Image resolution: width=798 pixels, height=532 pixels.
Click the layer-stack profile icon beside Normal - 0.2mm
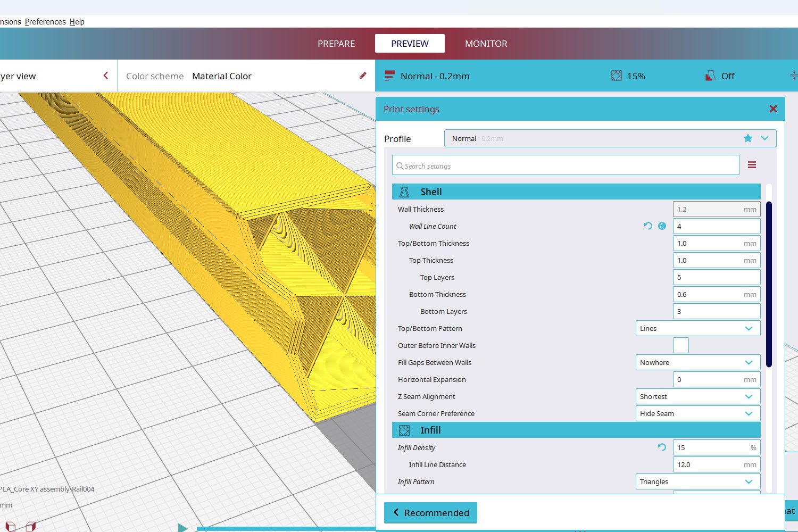pos(389,76)
